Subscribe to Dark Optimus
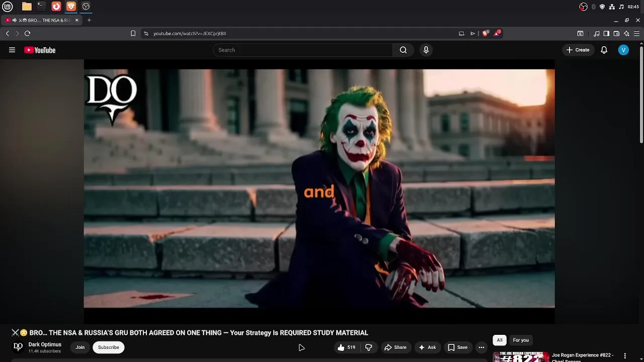Image resolution: width=644 pixels, height=362 pixels. click(x=109, y=347)
